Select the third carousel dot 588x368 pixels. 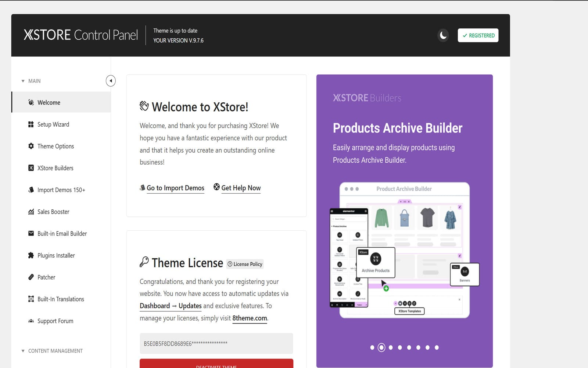tap(391, 347)
